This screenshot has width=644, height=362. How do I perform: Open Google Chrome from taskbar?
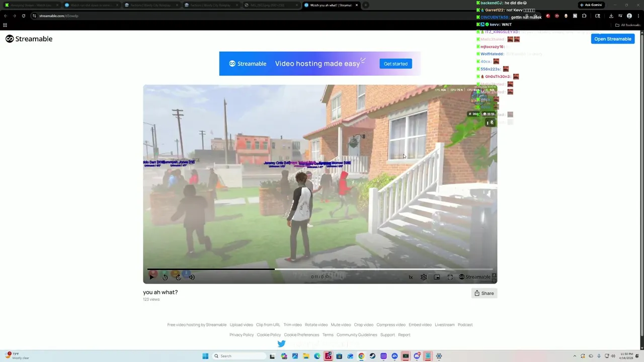[x=361, y=356]
